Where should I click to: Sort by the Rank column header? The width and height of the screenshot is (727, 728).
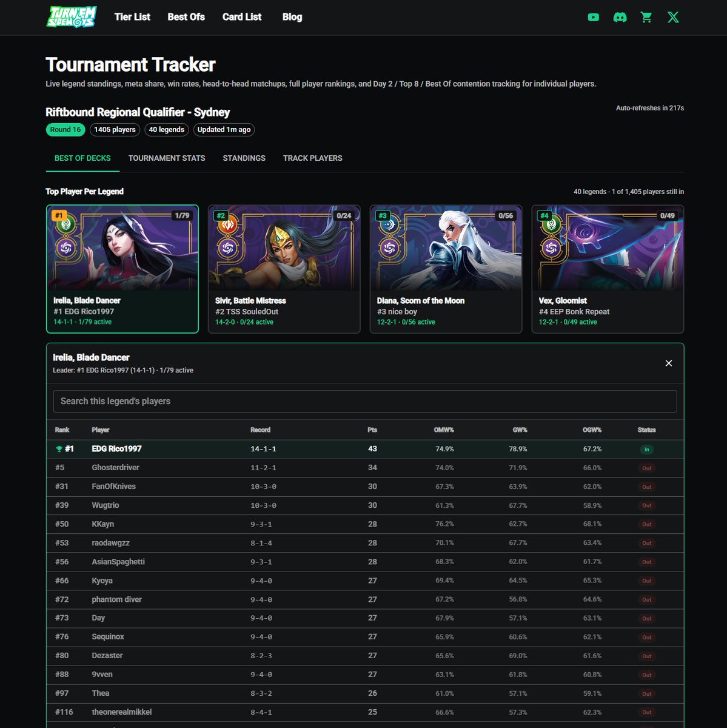click(62, 430)
